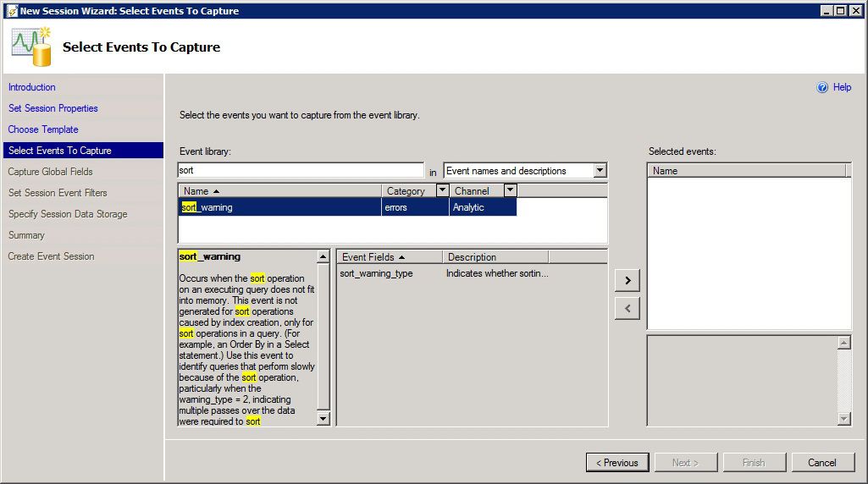Open the Category column filter dropdown
868x484 pixels.
(x=442, y=190)
